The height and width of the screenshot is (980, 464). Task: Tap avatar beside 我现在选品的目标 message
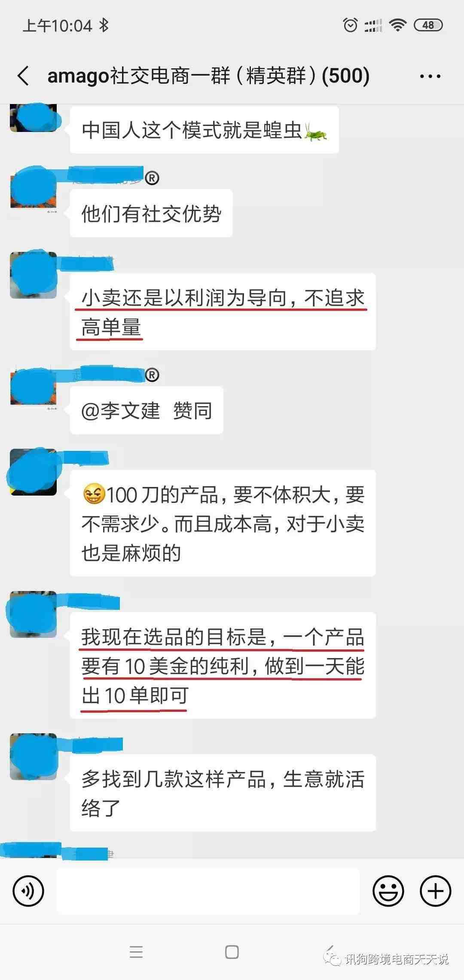(34, 615)
